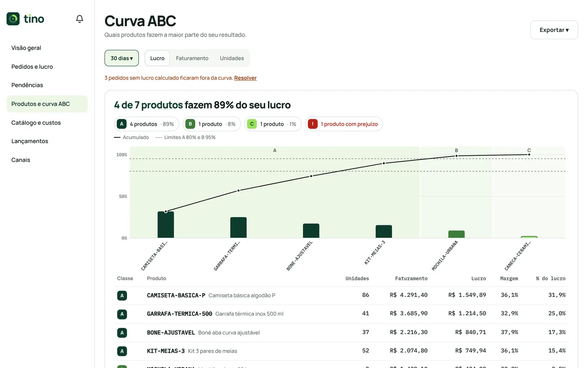Click the Acumulado legend entry

point(131,137)
